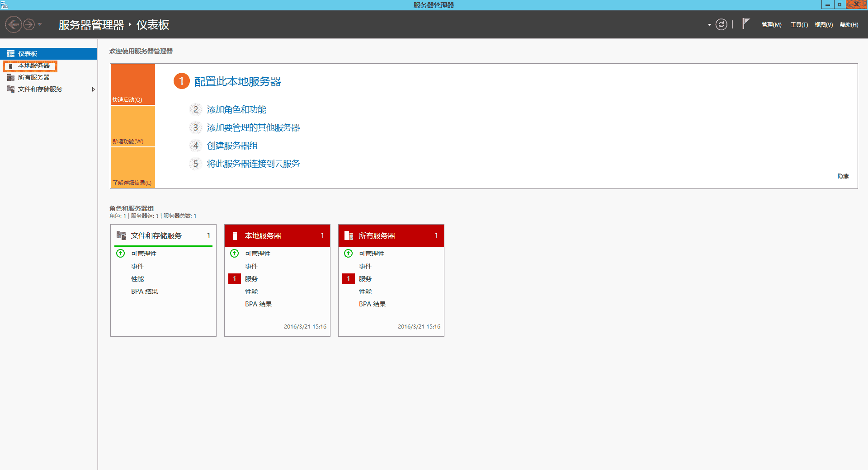Screen dimensions: 868x470
Task: Open BPA 结果 in 所有服务器 tile
Action: 373,304
